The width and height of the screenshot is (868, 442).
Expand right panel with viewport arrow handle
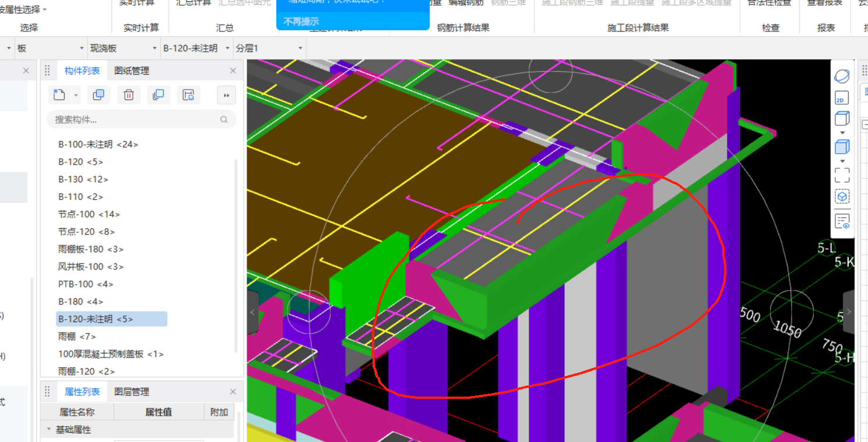pos(849,312)
